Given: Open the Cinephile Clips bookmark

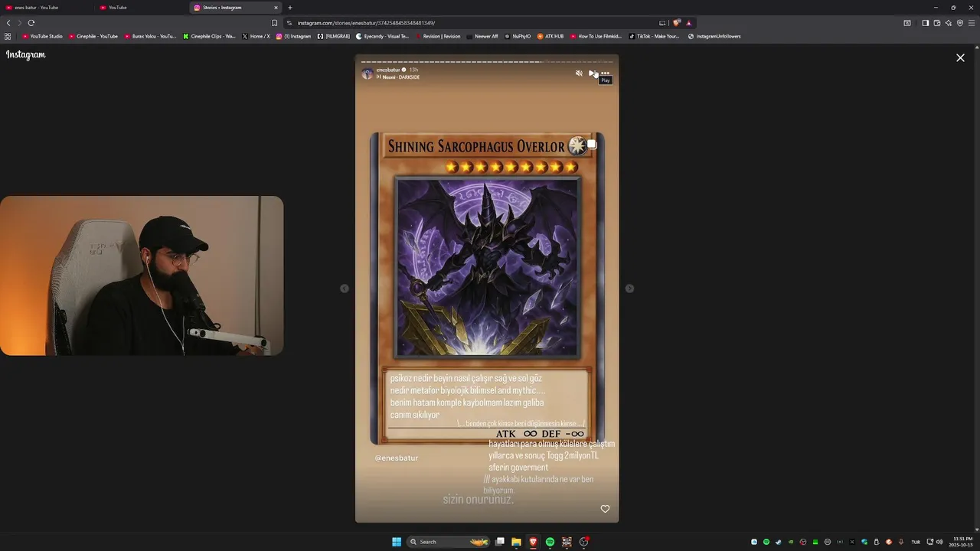Looking at the screenshot, I should [209, 36].
